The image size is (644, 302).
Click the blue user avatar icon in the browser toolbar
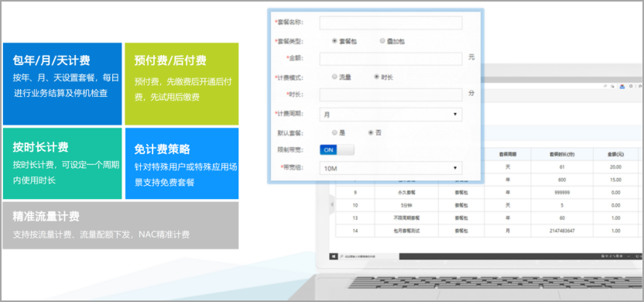point(622,86)
